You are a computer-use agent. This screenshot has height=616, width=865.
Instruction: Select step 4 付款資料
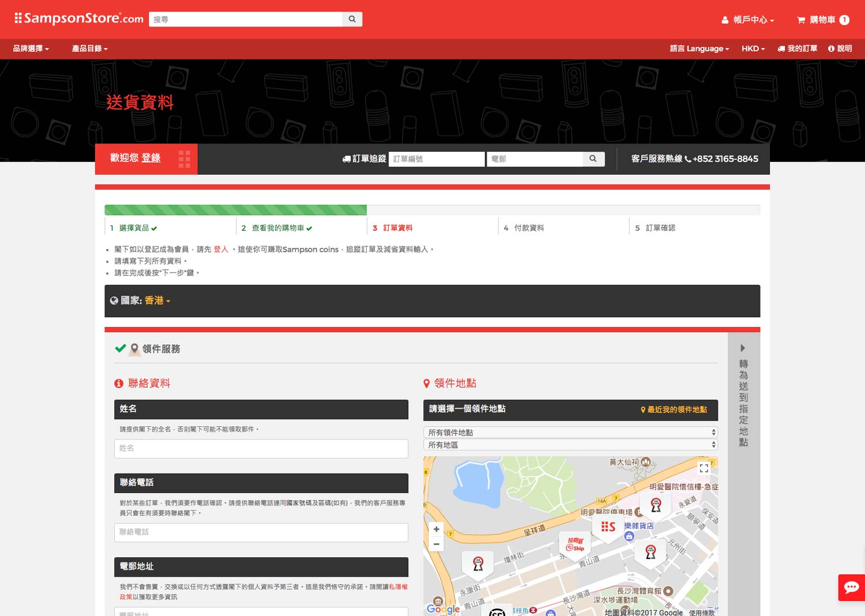click(524, 228)
